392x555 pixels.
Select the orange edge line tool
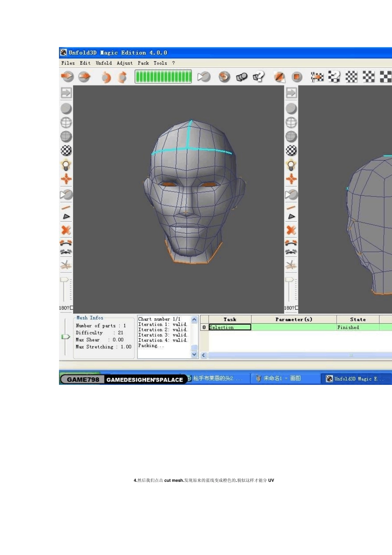(x=66, y=207)
